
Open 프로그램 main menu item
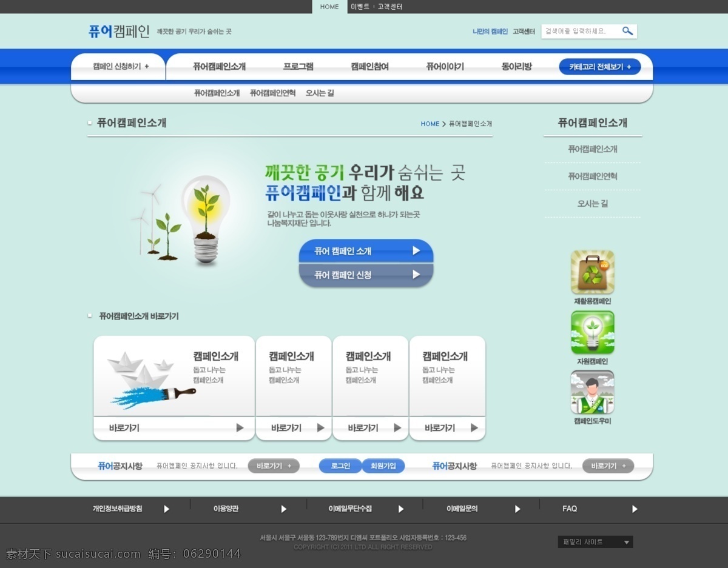(x=298, y=67)
